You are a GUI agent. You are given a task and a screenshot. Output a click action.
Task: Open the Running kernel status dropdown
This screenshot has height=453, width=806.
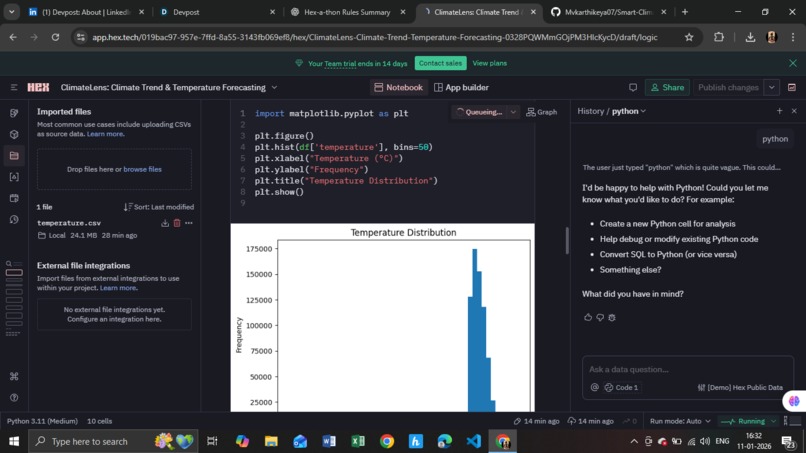tap(748, 421)
